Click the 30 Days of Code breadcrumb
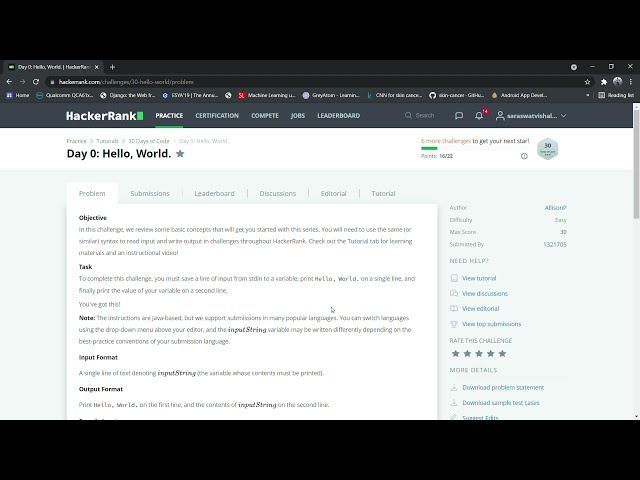Image resolution: width=640 pixels, height=480 pixels. pyautogui.click(x=149, y=141)
